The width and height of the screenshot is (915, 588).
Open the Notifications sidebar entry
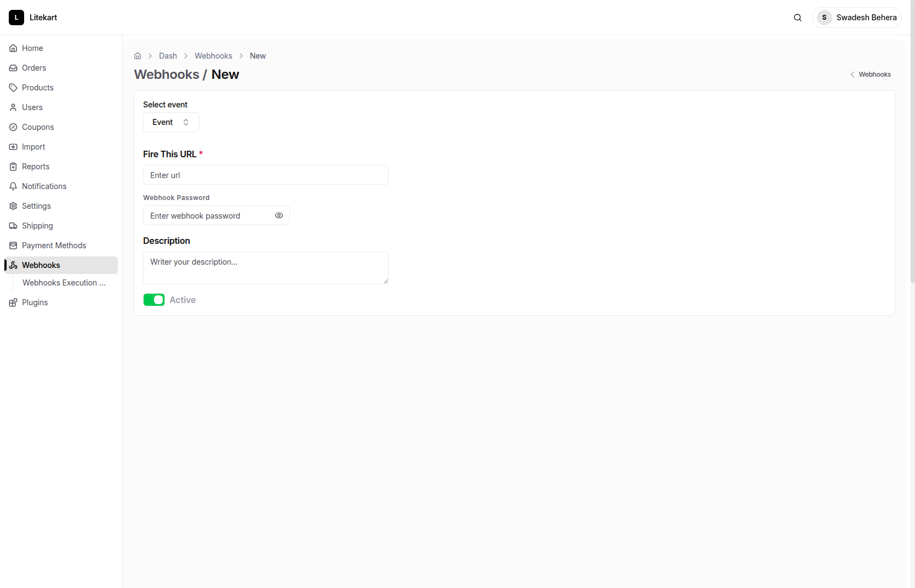[61, 186]
